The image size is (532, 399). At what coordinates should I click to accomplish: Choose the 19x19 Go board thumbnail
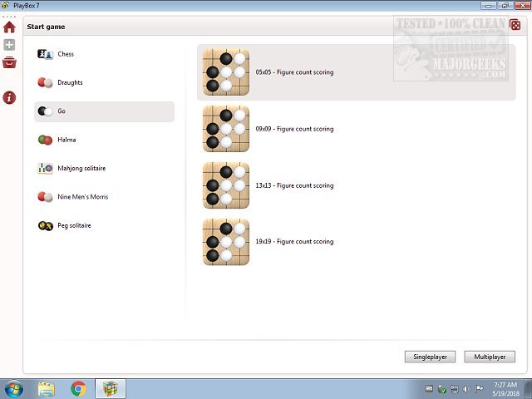pos(226,242)
